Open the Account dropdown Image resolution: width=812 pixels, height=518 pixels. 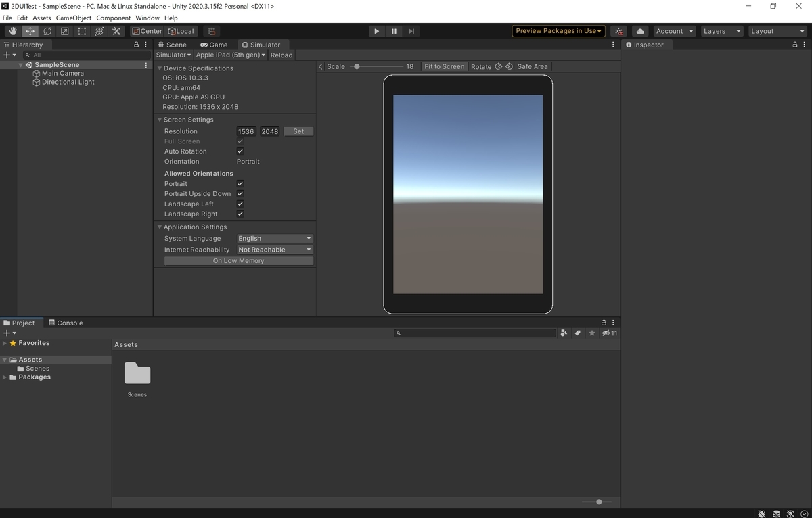(675, 31)
